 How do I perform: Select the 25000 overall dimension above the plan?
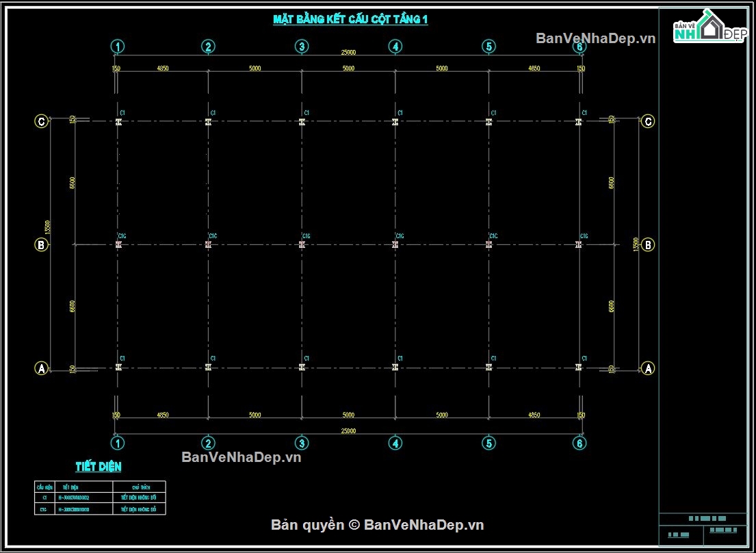[349, 52]
